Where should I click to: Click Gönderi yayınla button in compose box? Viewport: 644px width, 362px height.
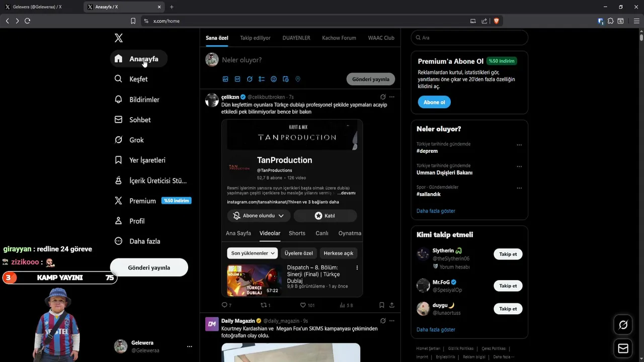click(371, 79)
